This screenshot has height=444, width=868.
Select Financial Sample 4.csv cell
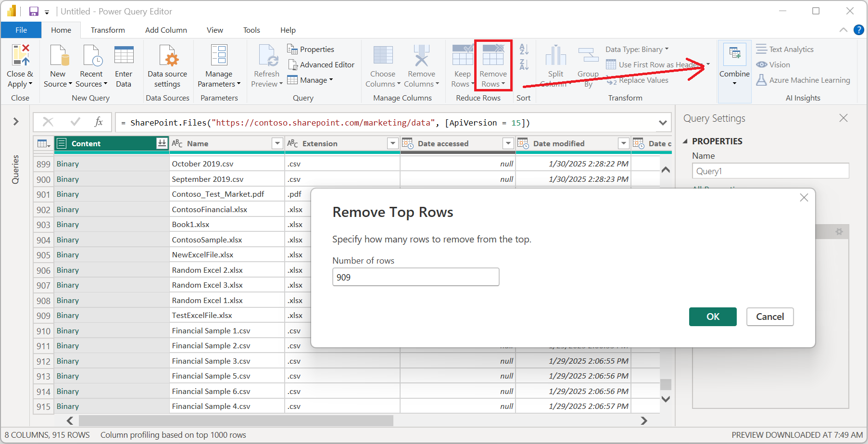[227, 406]
